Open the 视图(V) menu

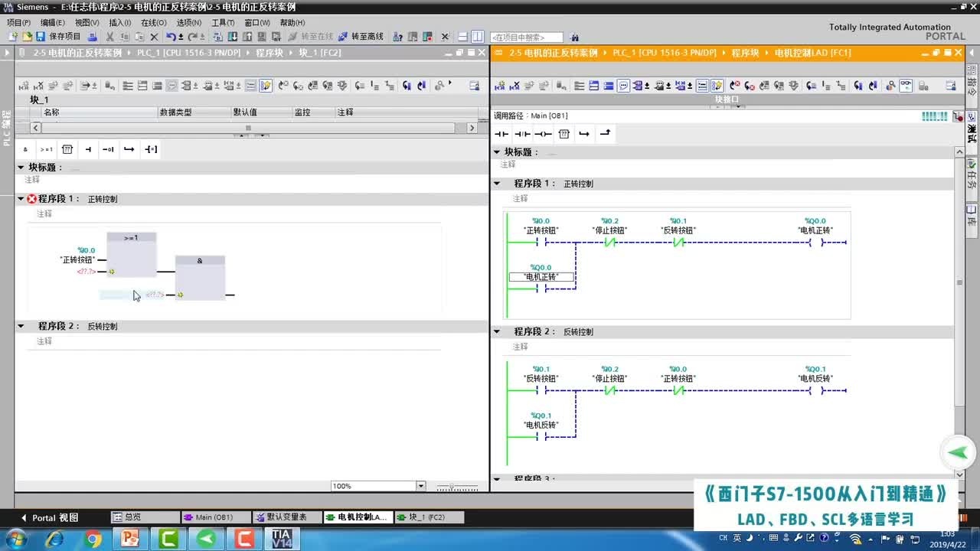point(87,23)
